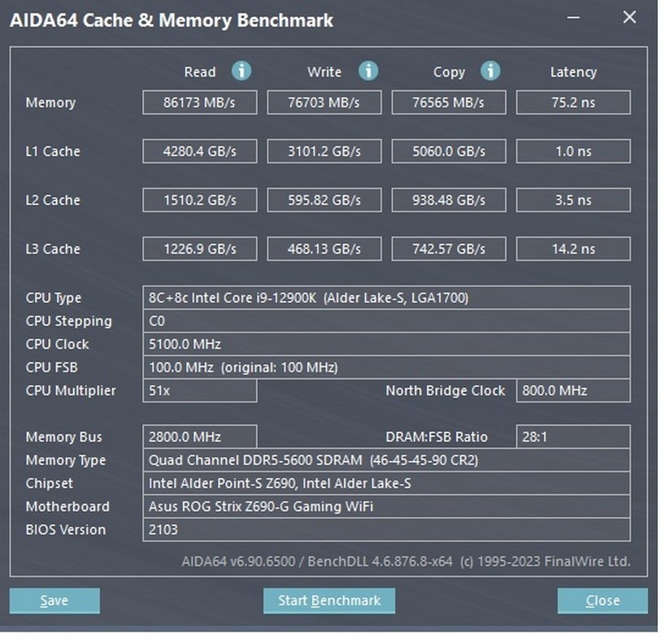The width and height of the screenshot is (671, 644).
Task: Click the BIOS Version value 2103
Action: 386,529
